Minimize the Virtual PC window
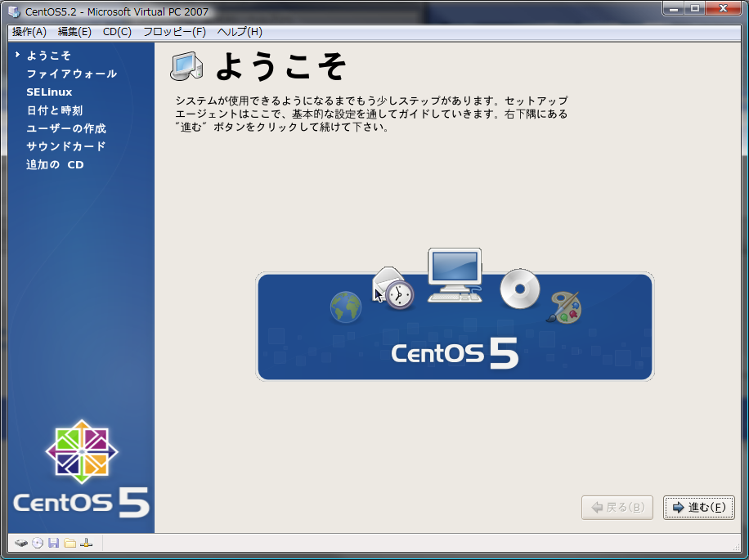749x560 pixels. [x=674, y=7]
